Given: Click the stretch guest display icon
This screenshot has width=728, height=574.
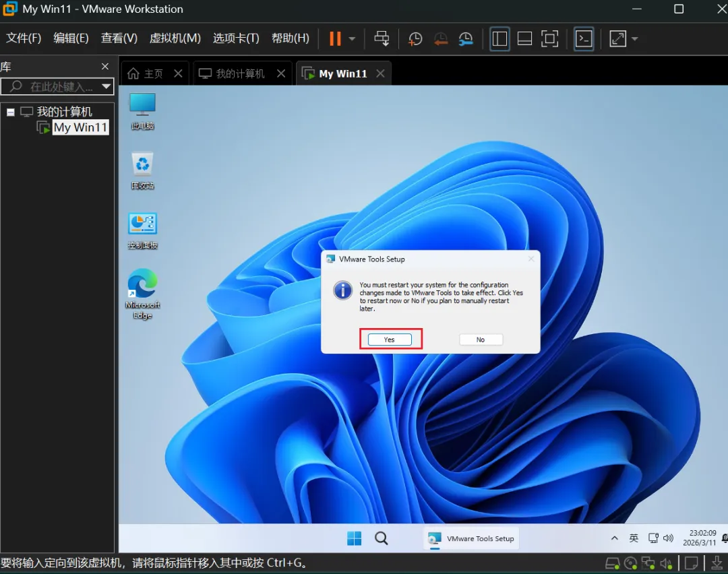Looking at the screenshot, I should 617,39.
